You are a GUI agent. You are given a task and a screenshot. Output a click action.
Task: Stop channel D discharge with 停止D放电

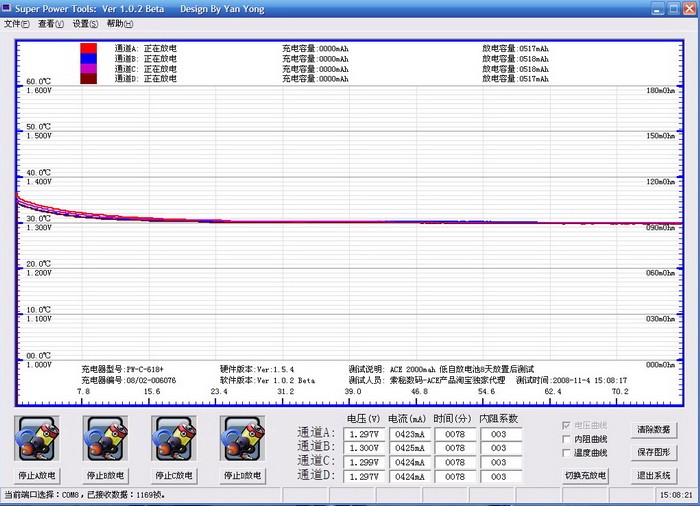[242, 476]
